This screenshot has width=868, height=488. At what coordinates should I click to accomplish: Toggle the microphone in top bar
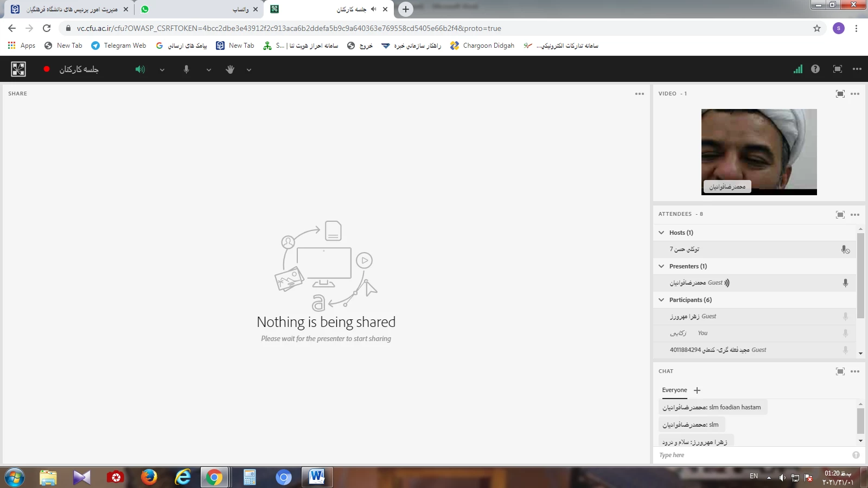tap(186, 69)
